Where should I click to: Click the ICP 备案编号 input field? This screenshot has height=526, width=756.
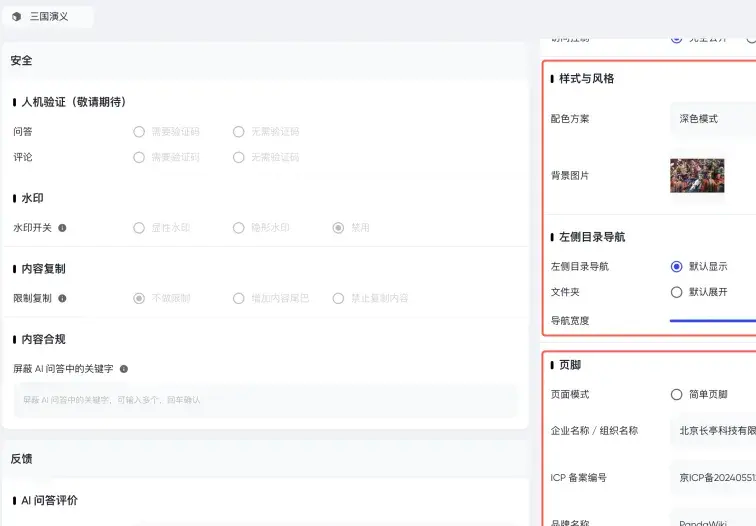click(713, 478)
